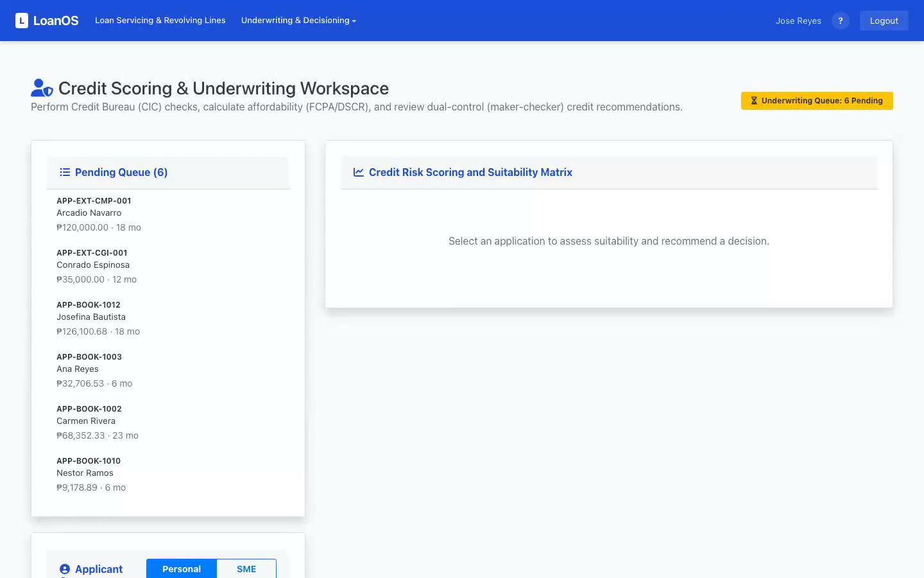924x578 pixels.
Task: Click Credit Risk Scoring and Suitability Matrix heading
Action: pyautogui.click(x=470, y=172)
